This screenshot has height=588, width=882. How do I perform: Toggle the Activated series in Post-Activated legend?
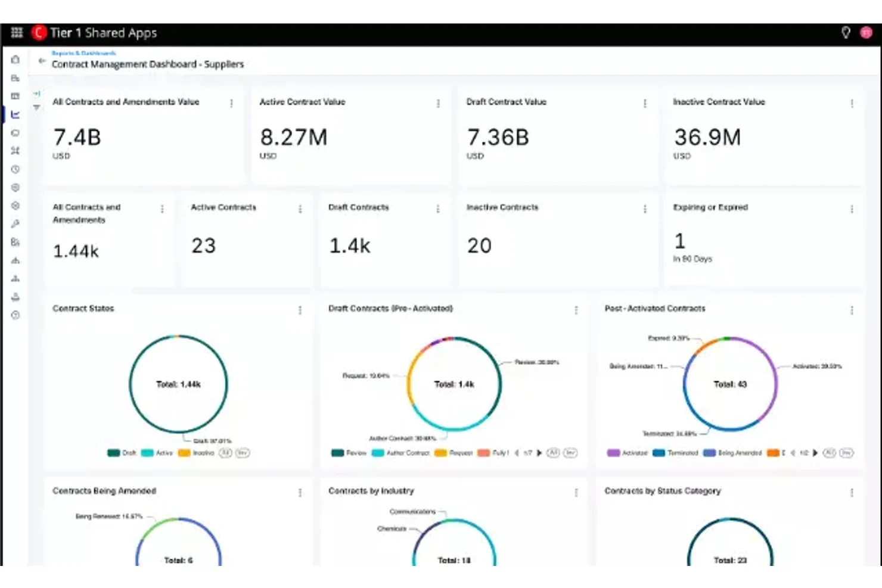coord(627,453)
